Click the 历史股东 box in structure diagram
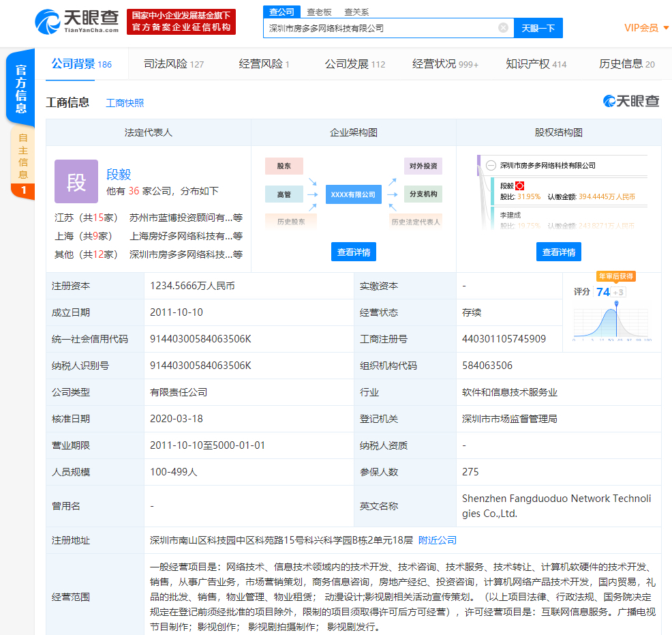 (291, 221)
